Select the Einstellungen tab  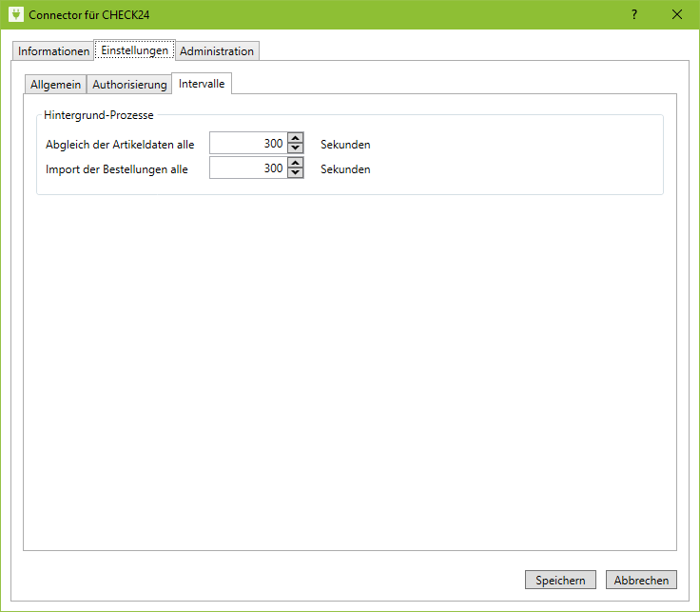click(x=134, y=50)
